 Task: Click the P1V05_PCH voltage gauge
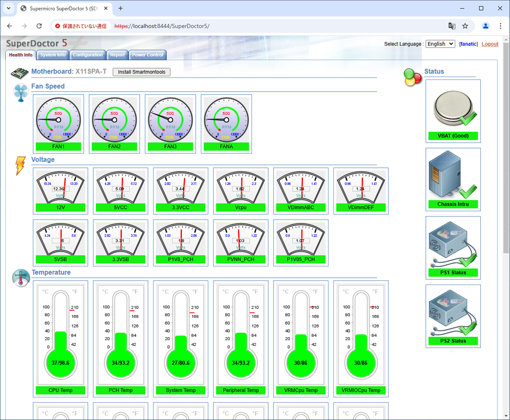point(301,243)
